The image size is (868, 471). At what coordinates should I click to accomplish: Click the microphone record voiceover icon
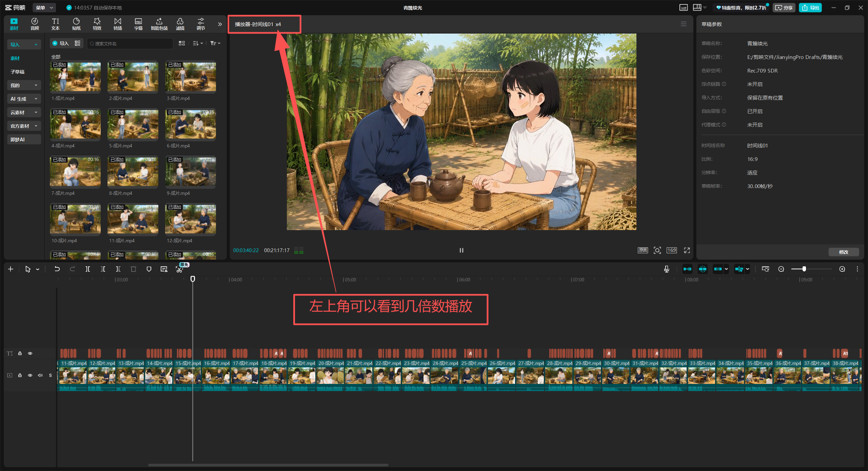point(667,269)
